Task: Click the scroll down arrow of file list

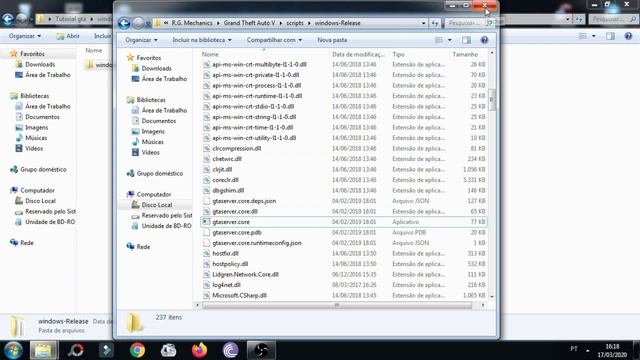Action: point(491,297)
